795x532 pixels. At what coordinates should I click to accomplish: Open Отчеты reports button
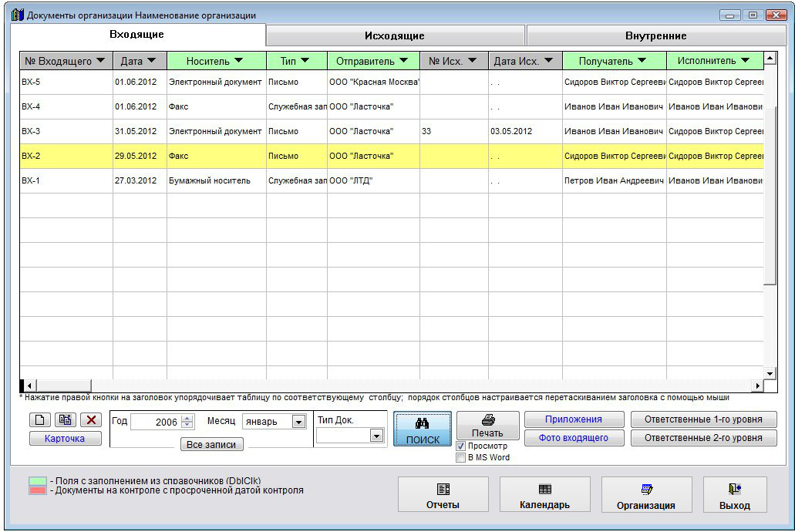coord(443,495)
